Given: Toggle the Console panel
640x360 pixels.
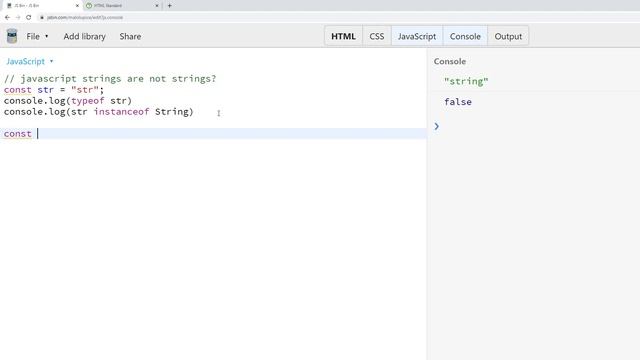Looking at the screenshot, I should click(x=465, y=36).
